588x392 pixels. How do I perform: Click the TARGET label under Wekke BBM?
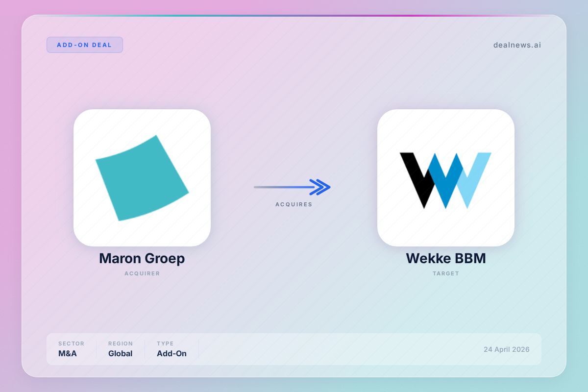[445, 273]
